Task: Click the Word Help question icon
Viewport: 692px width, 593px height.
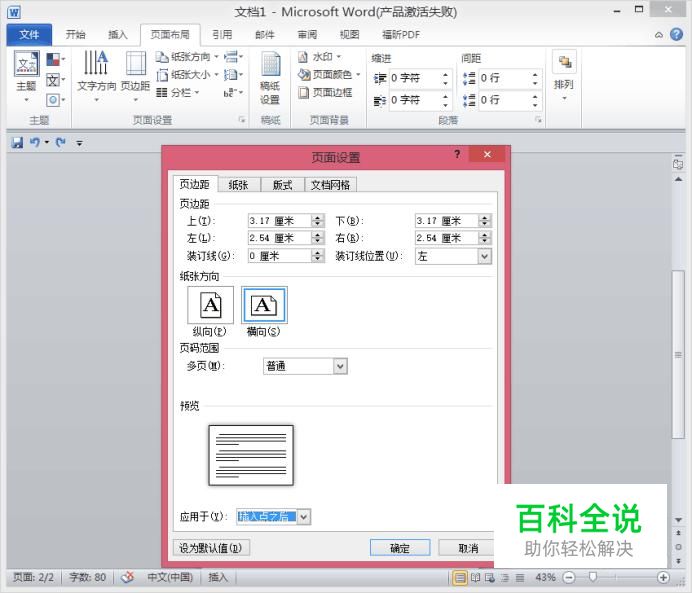Action: 676,34
